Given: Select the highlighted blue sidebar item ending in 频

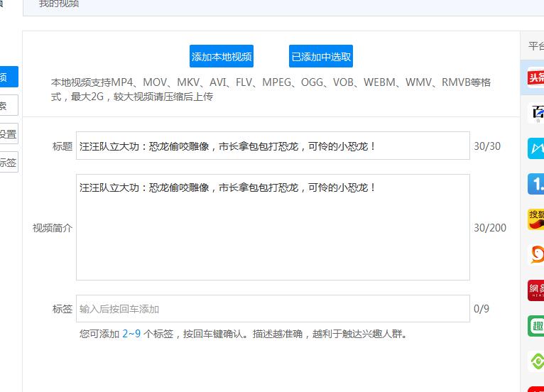Looking at the screenshot, I should pos(9,77).
